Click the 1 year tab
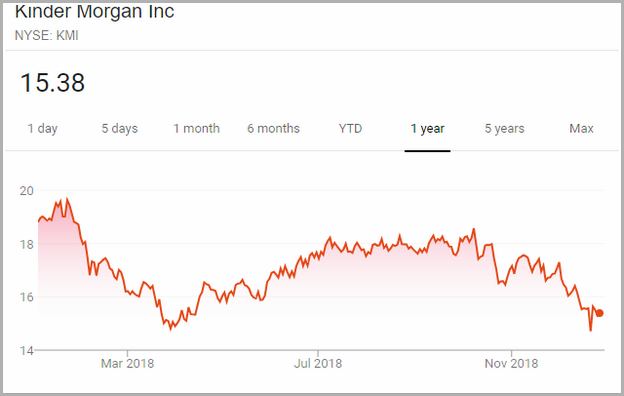This screenshot has width=624, height=396. pos(427,129)
